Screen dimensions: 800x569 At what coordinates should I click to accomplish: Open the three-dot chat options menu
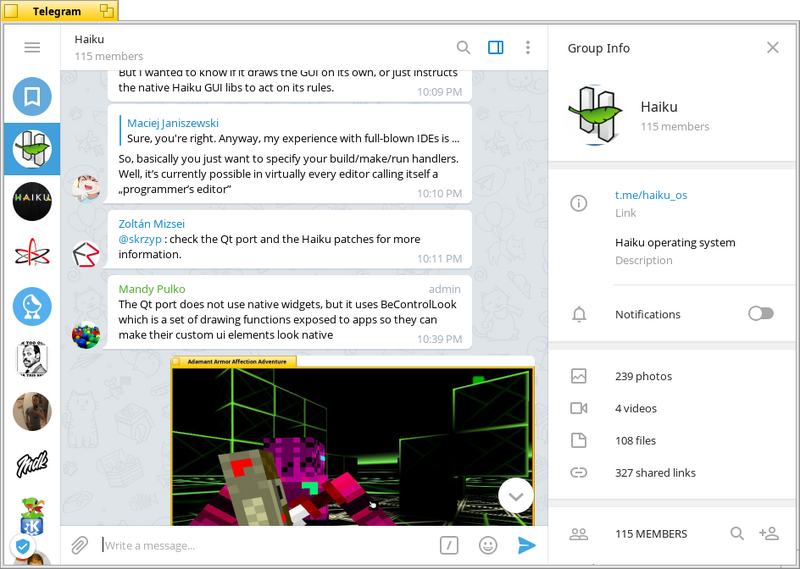point(528,47)
